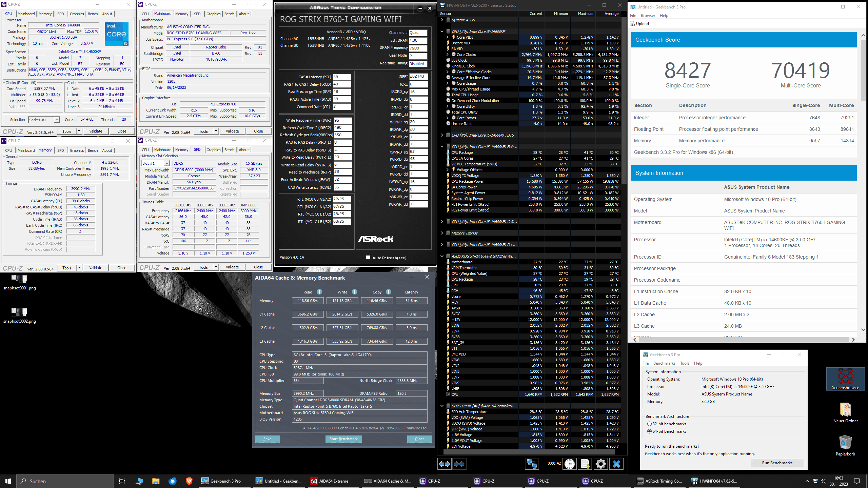Click Brave browser in the taskbar
868x488 pixels.
[189, 481]
